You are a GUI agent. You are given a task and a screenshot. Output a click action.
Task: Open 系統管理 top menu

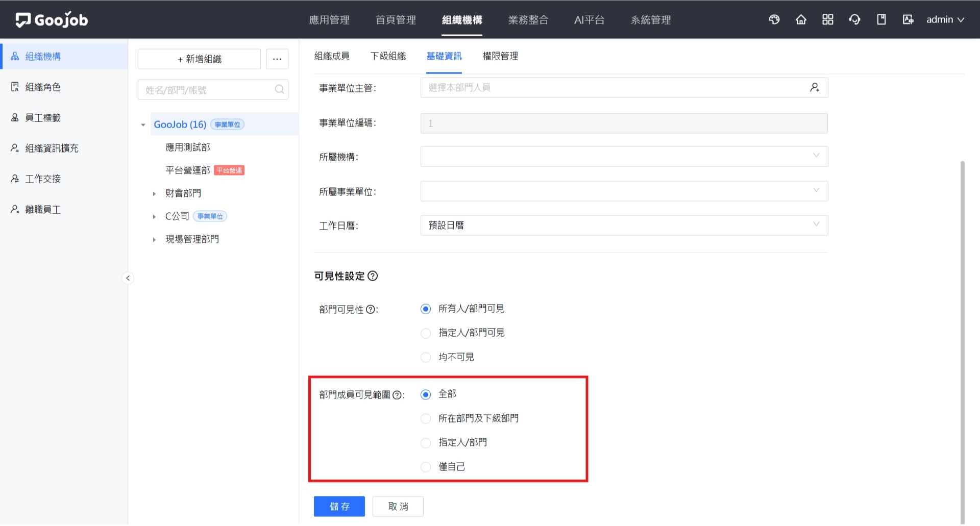click(x=651, y=20)
